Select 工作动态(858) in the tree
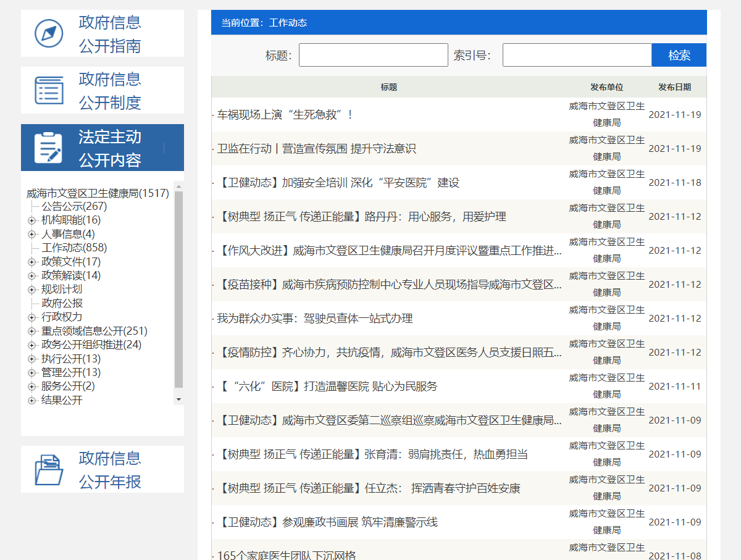741x560 pixels. (74, 248)
